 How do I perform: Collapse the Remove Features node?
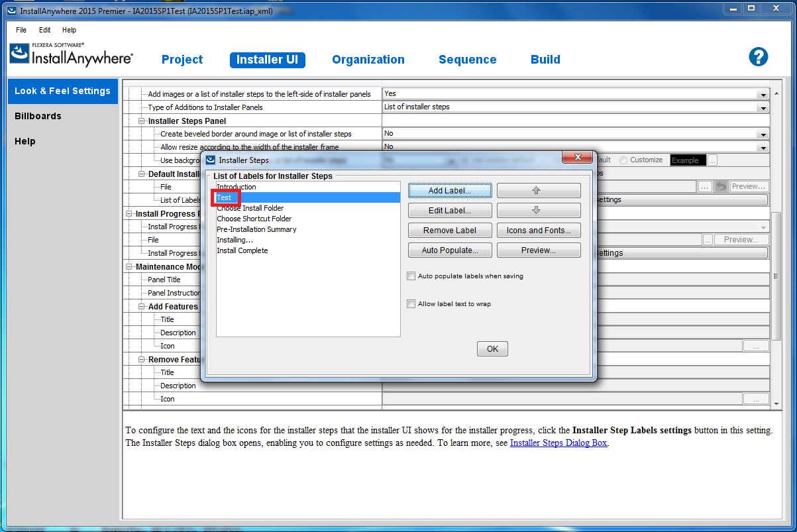coord(142,360)
